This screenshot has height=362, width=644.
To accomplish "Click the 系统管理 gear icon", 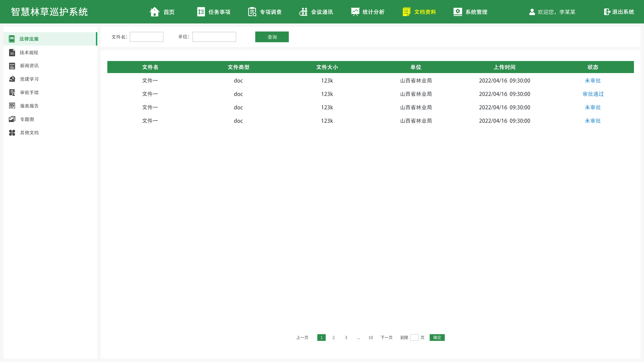I will (458, 12).
